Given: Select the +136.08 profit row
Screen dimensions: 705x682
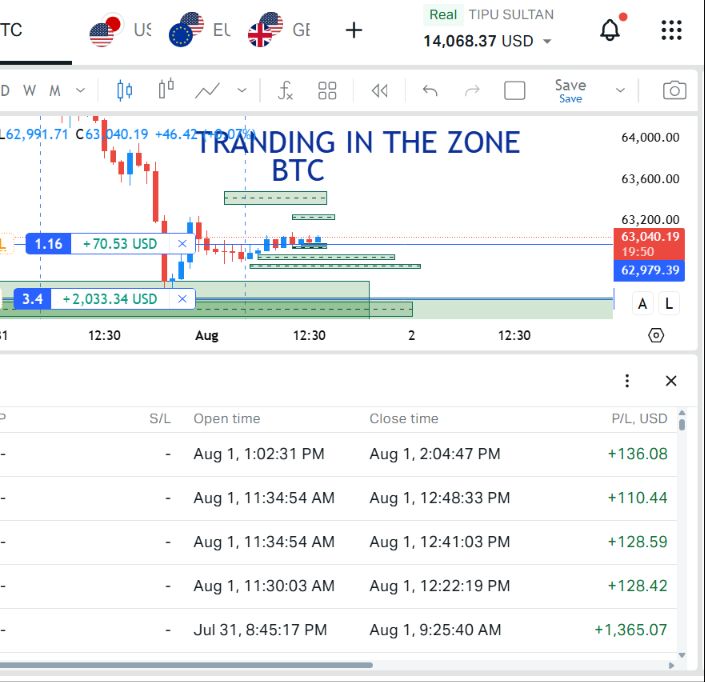Looking at the screenshot, I should click(x=338, y=454).
